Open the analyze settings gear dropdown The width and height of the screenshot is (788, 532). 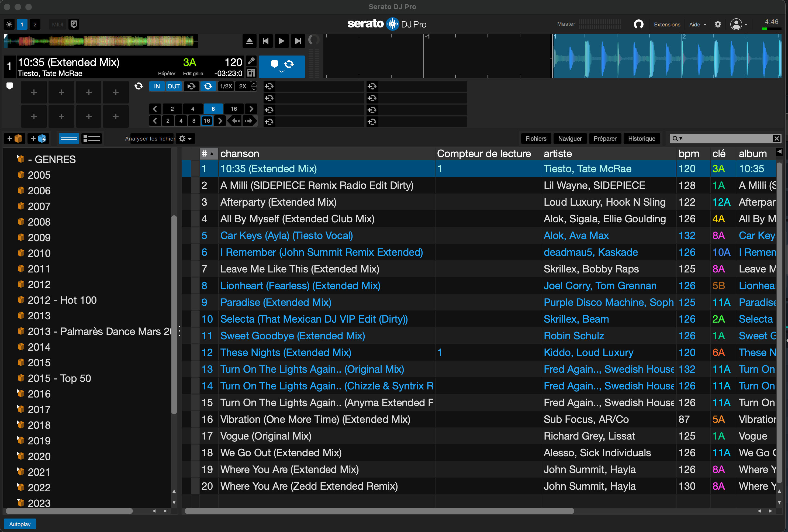(185, 139)
